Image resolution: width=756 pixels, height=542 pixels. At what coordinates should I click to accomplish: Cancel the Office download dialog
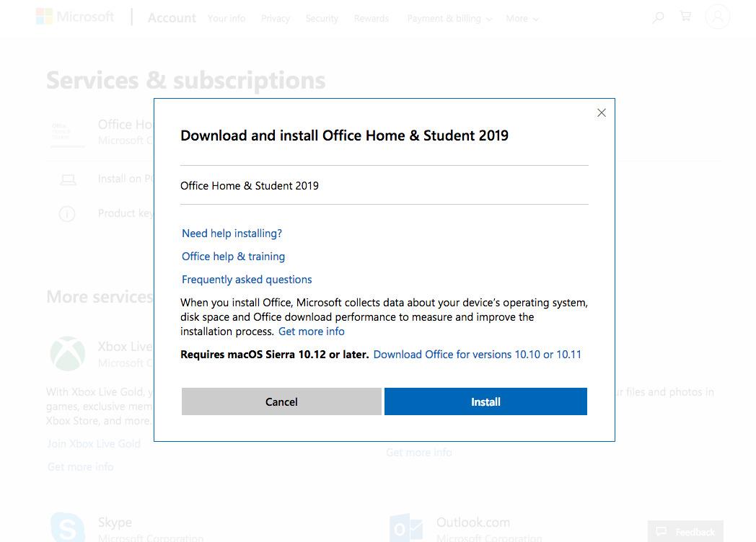(x=281, y=401)
